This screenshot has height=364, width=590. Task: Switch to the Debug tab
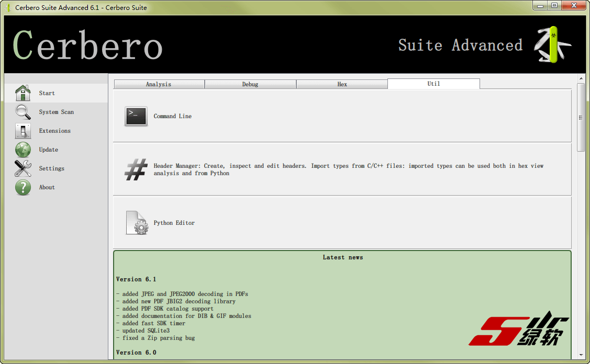[x=250, y=84]
